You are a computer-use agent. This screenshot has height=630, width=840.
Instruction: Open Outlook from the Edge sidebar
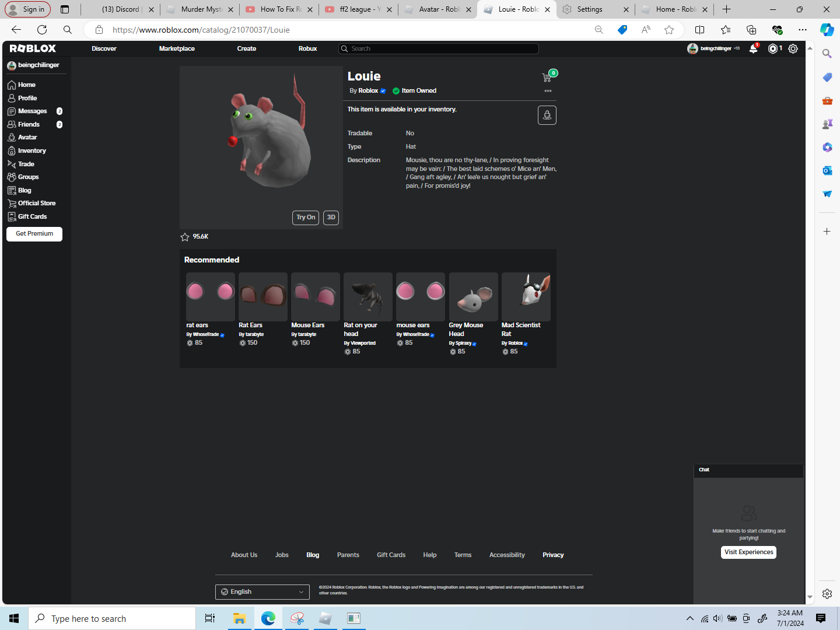827,170
